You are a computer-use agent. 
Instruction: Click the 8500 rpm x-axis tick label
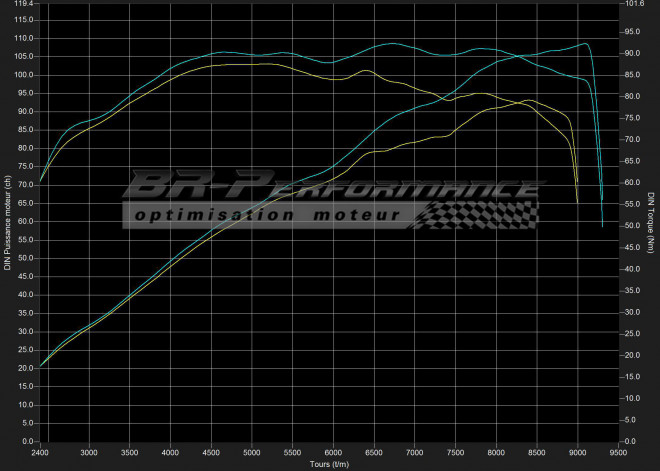(x=537, y=451)
